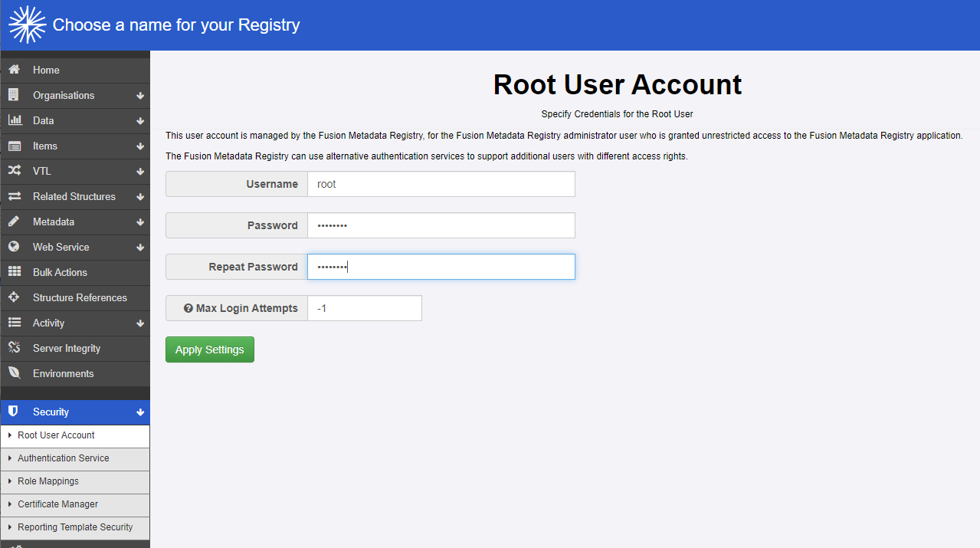Collapse the Security section arrow
980x548 pixels.
[140, 412]
